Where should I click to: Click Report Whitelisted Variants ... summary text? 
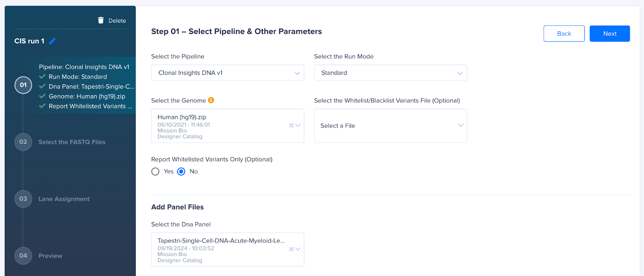pos(90,106)
